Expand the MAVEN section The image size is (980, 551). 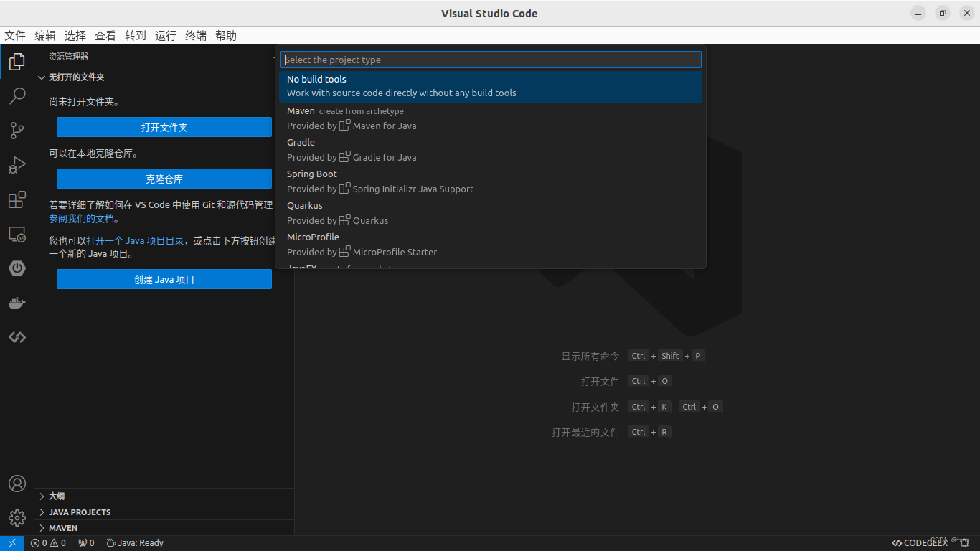[164, 528]
